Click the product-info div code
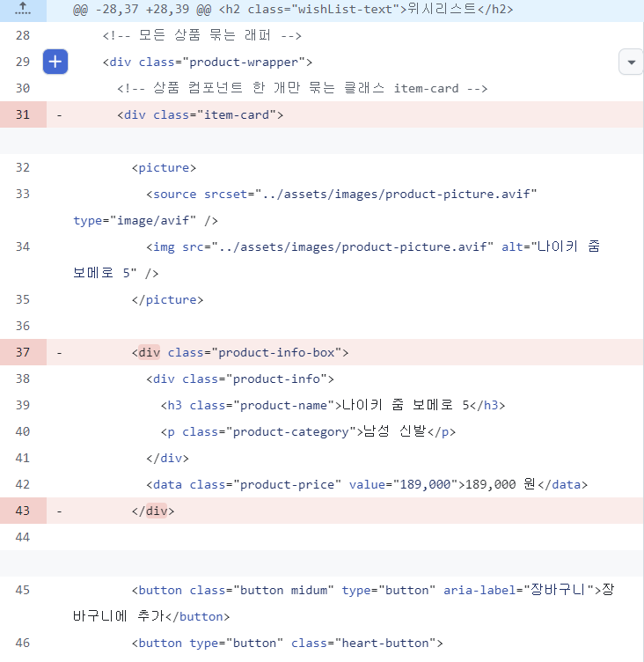 point(240,379)
